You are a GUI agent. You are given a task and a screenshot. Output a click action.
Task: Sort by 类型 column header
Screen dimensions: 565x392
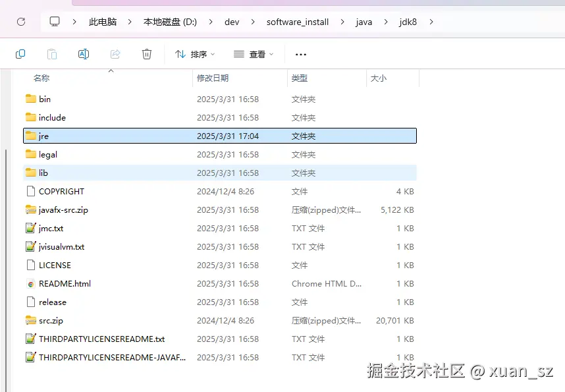(300, 78)
